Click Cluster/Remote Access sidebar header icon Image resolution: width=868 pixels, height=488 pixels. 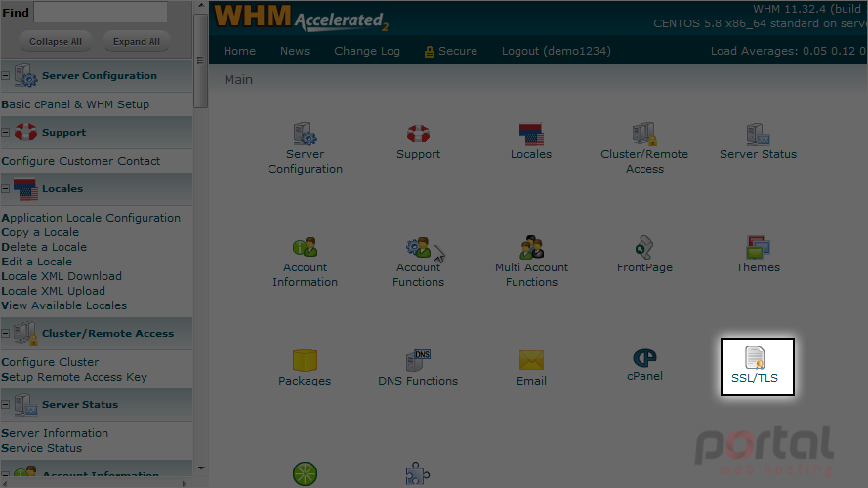(x=25, y=333)
